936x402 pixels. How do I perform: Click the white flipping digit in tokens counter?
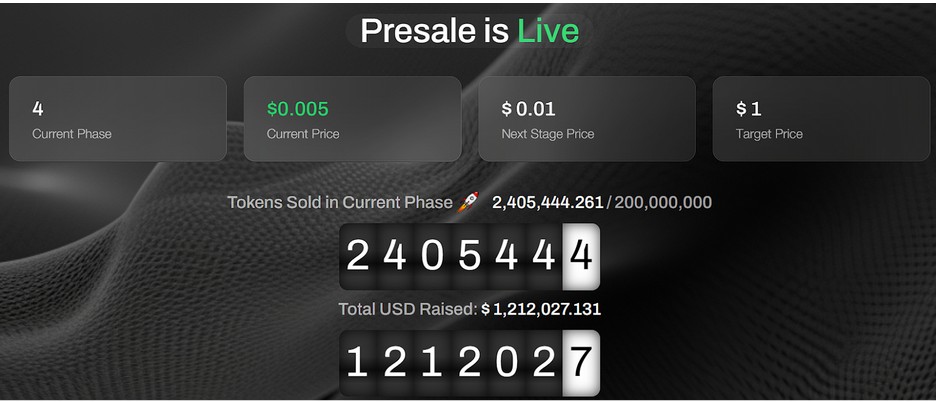click(581, 256)
